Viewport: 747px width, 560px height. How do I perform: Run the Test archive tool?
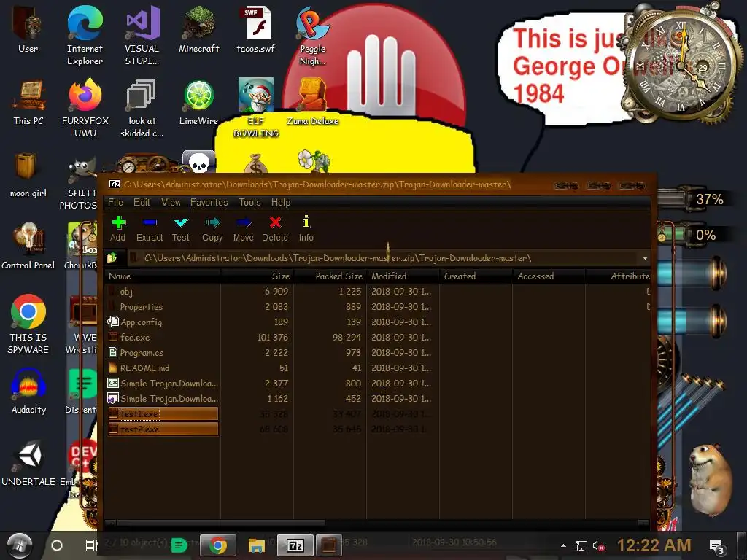181,228
